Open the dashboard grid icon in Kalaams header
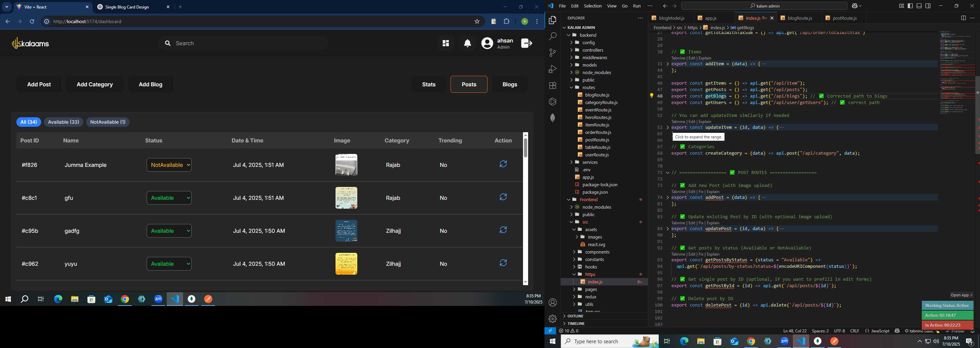The width and height of the screenshot is (980, 348). point(445,43)
